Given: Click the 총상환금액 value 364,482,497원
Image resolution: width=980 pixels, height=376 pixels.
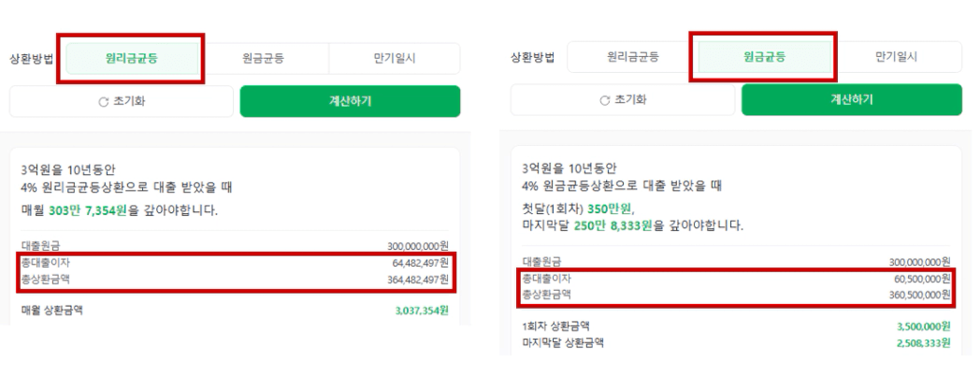Looking at the screenshot, I should tap(417, 279).
